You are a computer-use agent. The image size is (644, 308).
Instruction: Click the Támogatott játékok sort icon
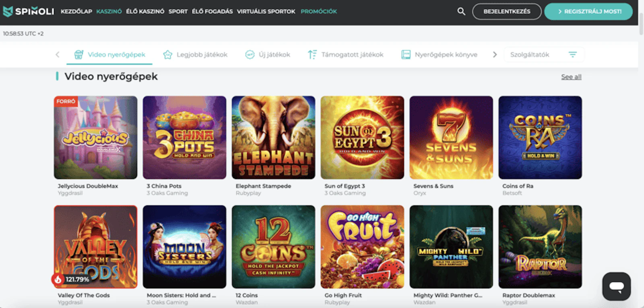(312, 55)
